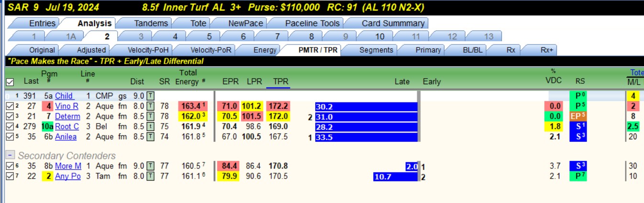This screenshot has height=203, width=644.
Task: Click the T surface icon for Child
Action: 150,96
